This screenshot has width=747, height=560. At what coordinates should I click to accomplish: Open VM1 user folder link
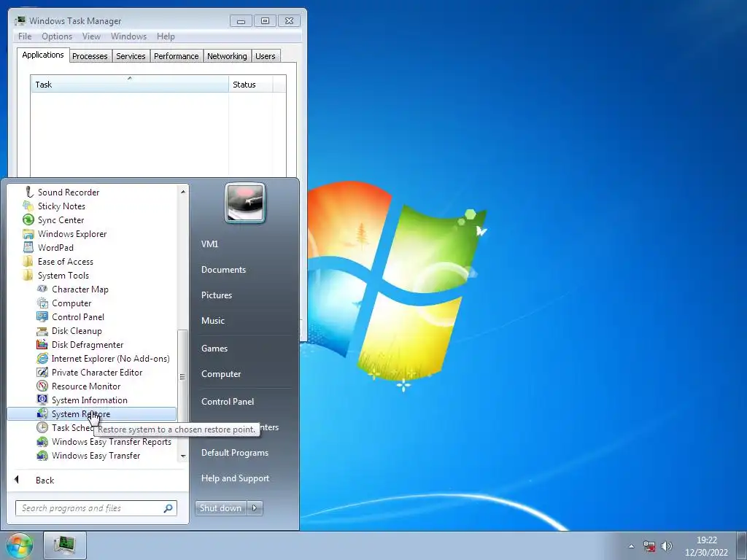point(209,244)
